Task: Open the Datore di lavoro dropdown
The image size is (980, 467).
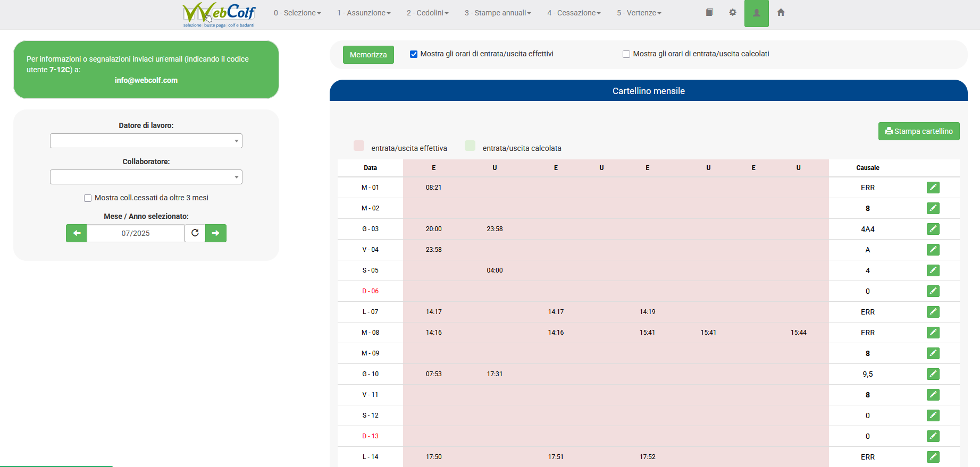Action: [146, 141]
